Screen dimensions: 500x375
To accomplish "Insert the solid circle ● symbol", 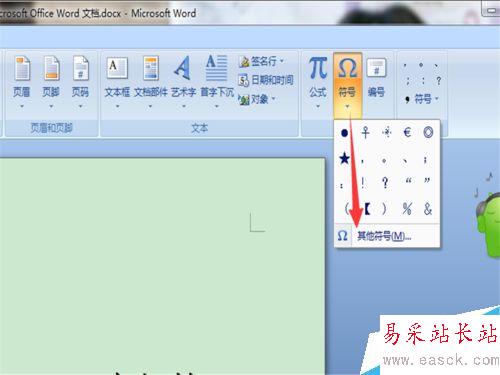I will coord(345,133).
